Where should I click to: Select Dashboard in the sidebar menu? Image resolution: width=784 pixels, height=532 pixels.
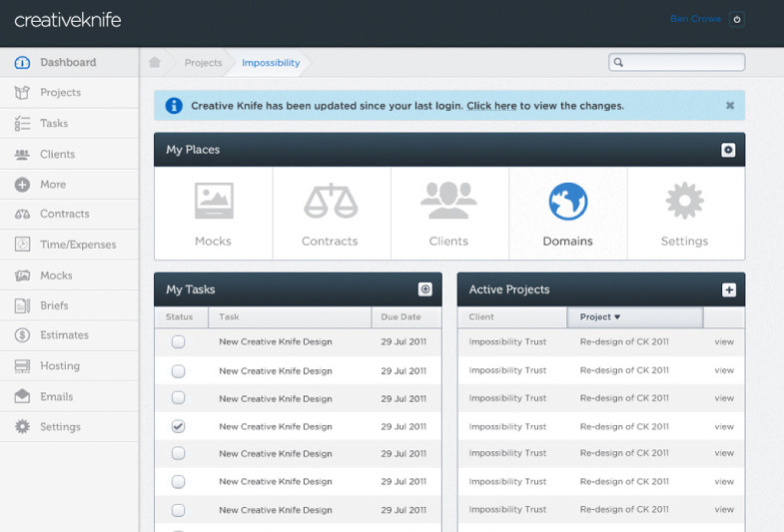click(70, 63)
